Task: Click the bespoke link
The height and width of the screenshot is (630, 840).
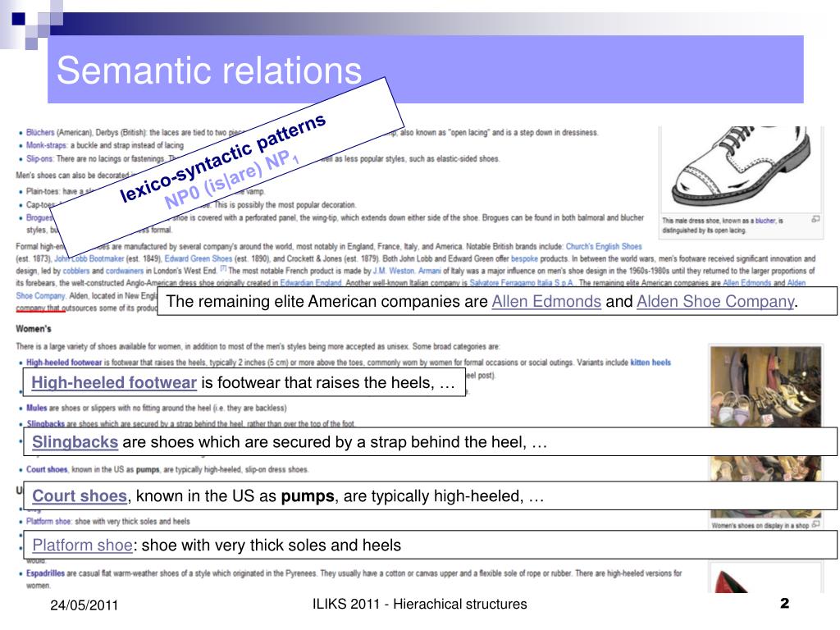Action: (x=524, y=258)
